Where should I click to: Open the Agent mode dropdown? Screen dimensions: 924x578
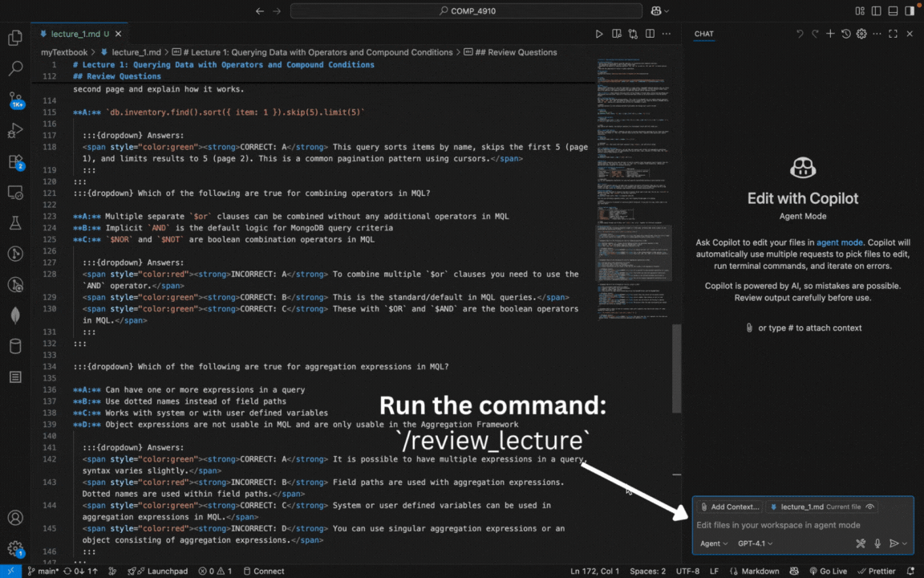pos(713,543)
